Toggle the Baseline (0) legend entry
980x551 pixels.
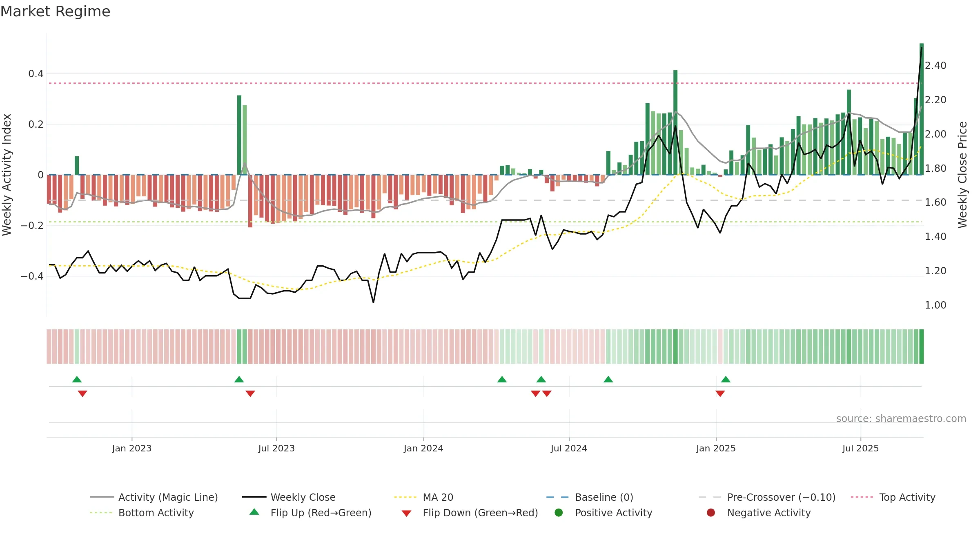[x=590, y=497]
